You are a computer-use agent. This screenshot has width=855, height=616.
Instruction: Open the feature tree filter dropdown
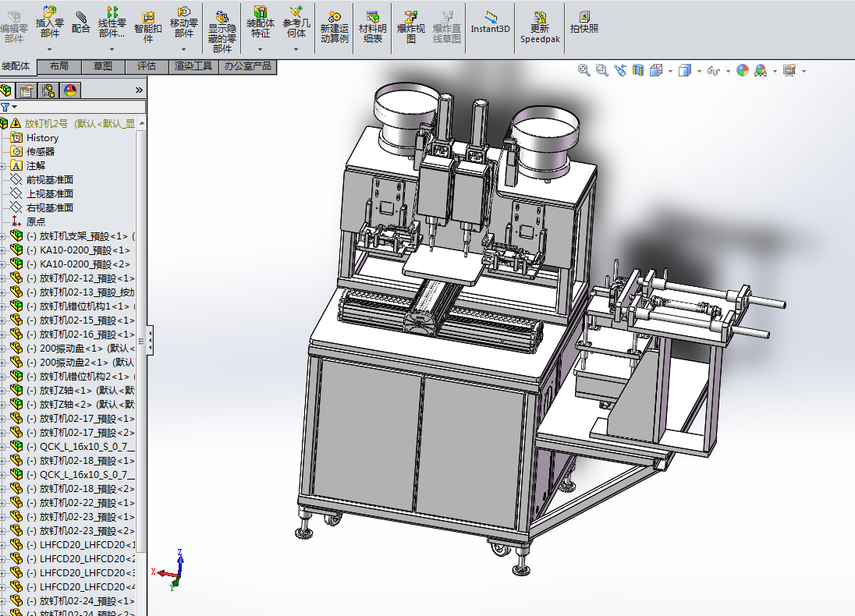click(14, 107)
